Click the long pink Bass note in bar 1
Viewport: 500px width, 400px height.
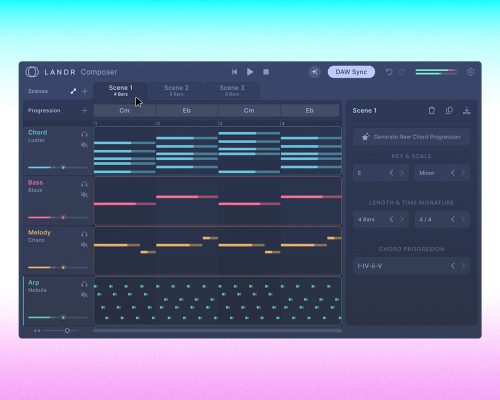tap(125, 204)
